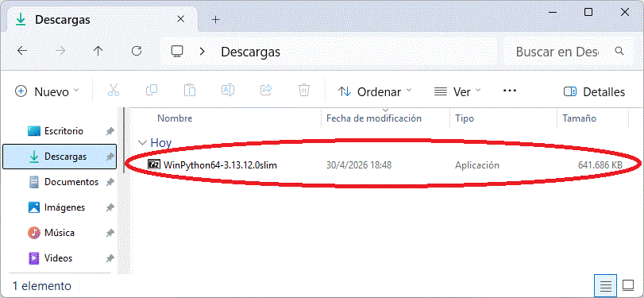Image resolution: width=644 pixels, height=298 pixels.
Task: Maximize the Explorer window
Action: (x=588, y=13)
